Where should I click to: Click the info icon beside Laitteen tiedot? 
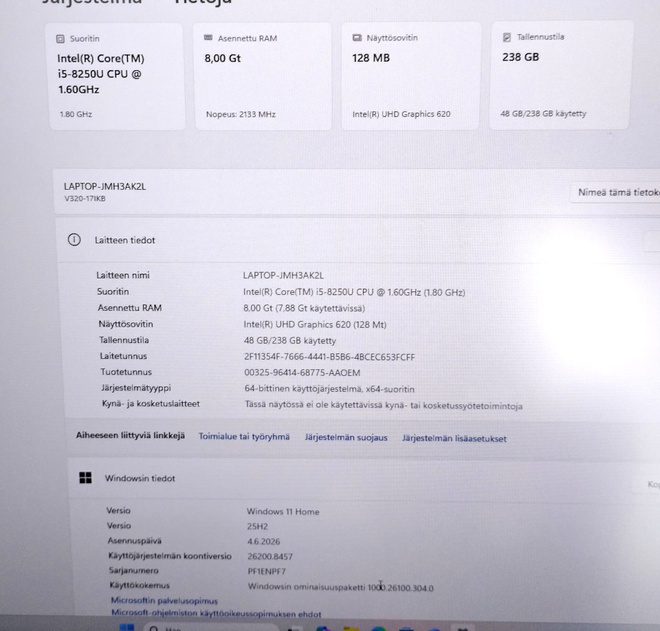pyautogui.click(x=74, y=240)
